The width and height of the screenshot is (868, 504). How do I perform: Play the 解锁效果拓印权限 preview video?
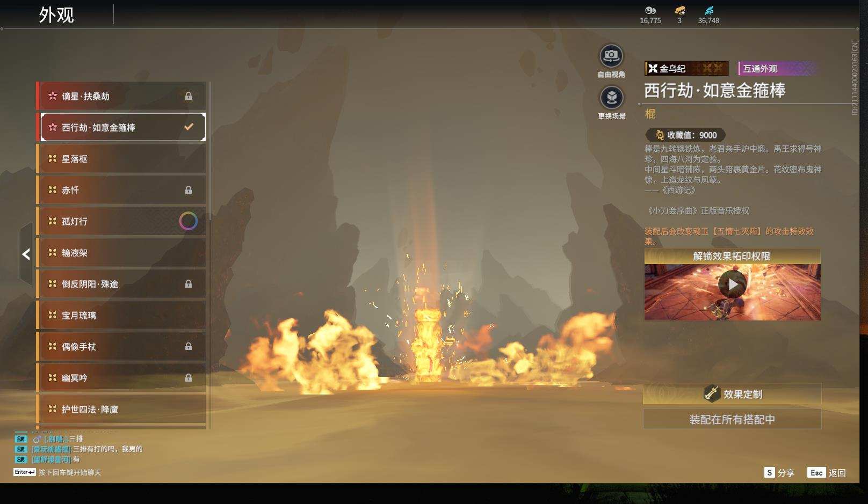pyautogui.click(x=733, y=284)
